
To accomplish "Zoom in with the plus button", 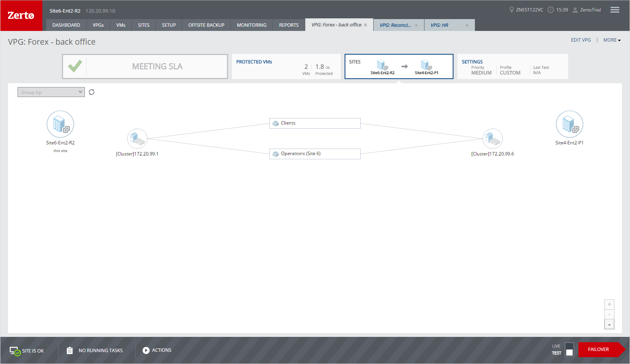I will click(x=609, y=304).
